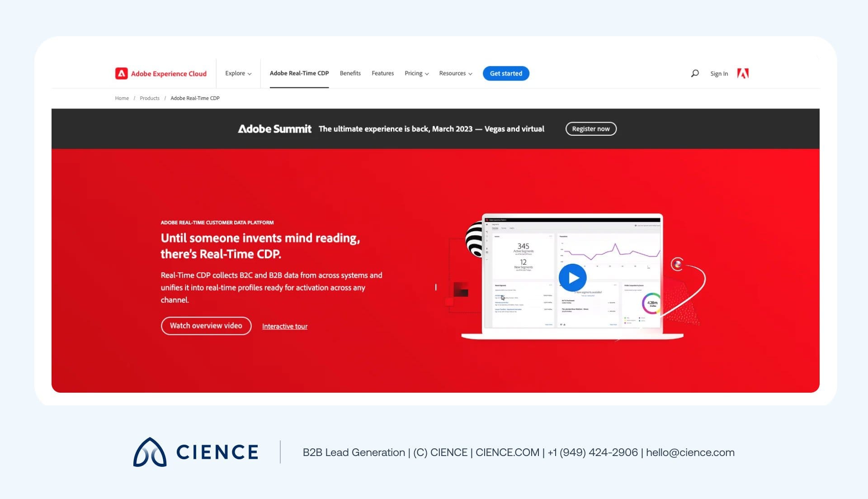Play the Real-Time CDP overview video
This screenshot has height=499, width=868.
[572, 277]
